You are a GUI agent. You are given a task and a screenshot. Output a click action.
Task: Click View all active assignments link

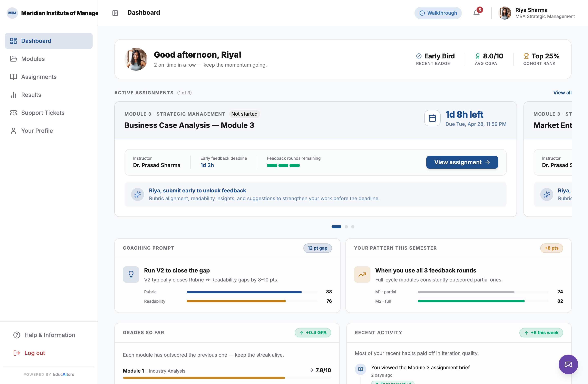(x=562, y=93)
